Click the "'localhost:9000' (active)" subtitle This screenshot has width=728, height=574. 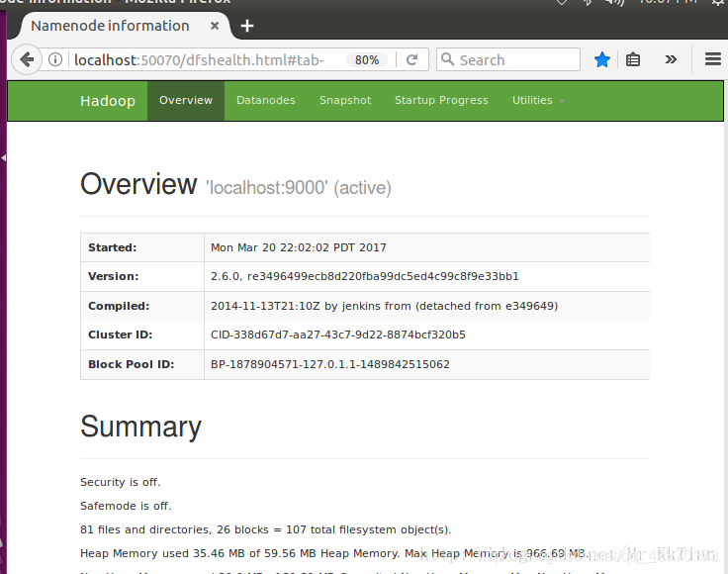299,188
